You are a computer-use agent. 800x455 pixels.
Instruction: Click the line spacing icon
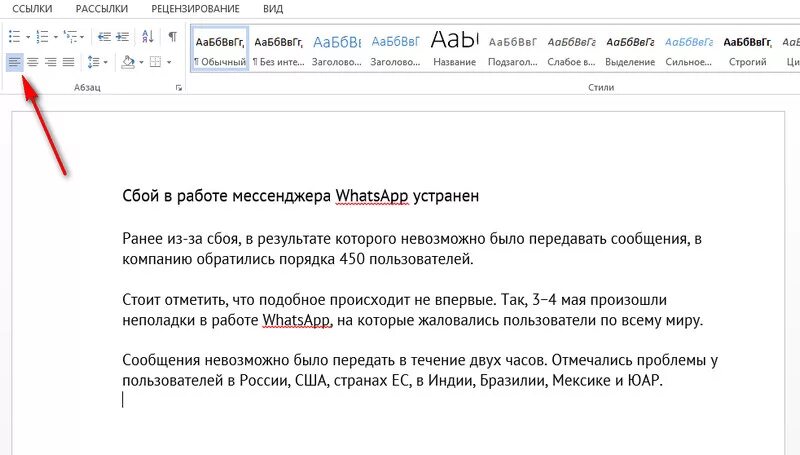click(93, 62)
